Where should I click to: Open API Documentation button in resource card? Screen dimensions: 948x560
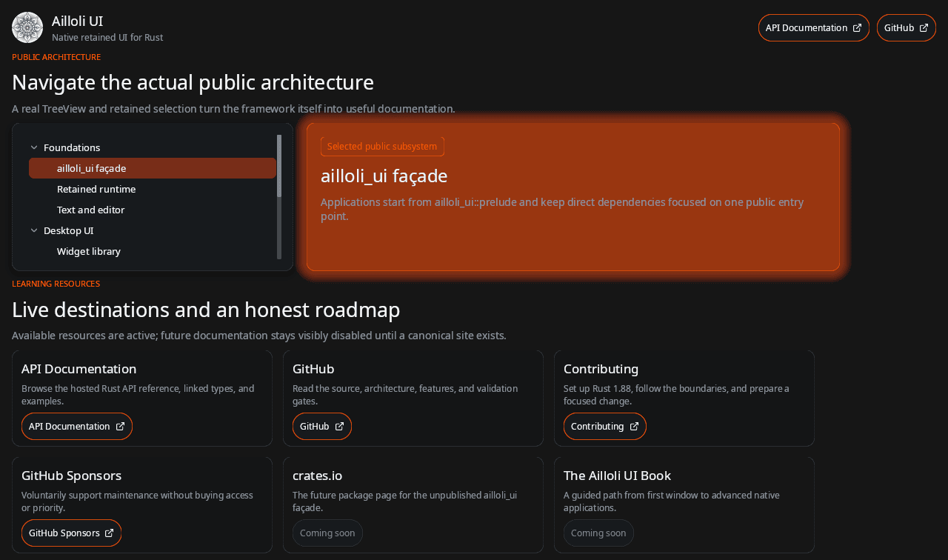pos(77,427)
